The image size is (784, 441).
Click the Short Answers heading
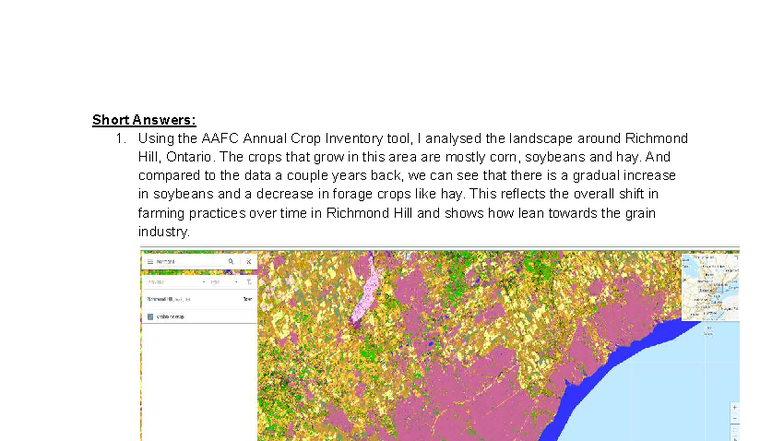(x=144, y=120)
